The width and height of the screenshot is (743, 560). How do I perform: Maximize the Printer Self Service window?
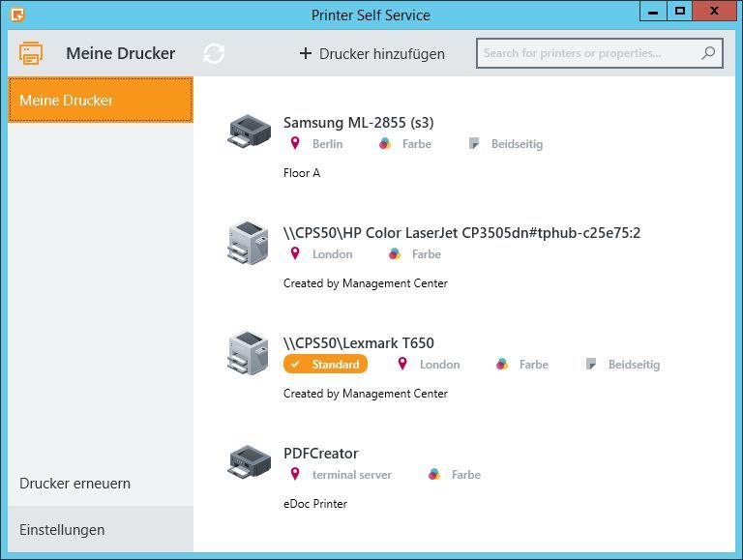(x=680, y=11)
